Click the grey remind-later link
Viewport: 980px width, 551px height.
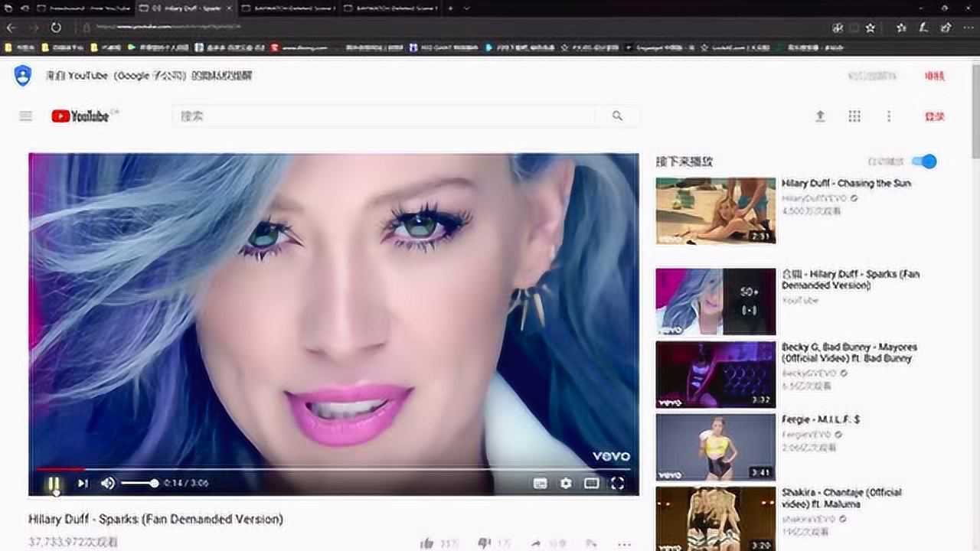[x=872, y=76]
